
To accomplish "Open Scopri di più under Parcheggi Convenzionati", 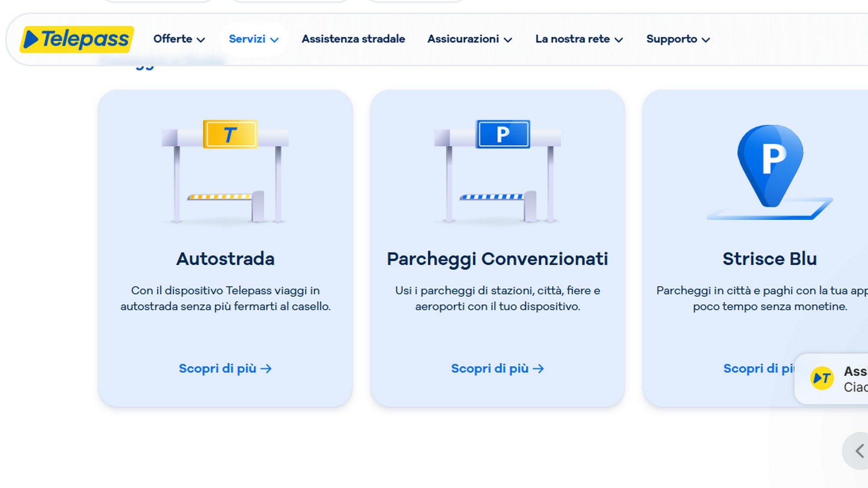I will [497, 369].
